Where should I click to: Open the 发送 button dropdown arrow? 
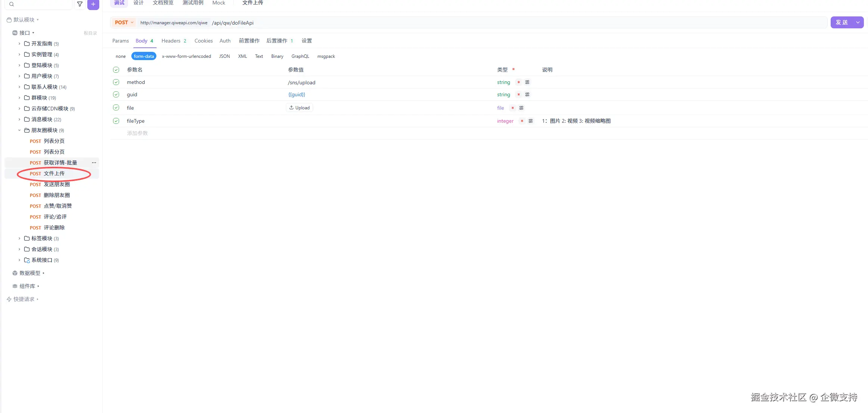[x=858, y=22]
